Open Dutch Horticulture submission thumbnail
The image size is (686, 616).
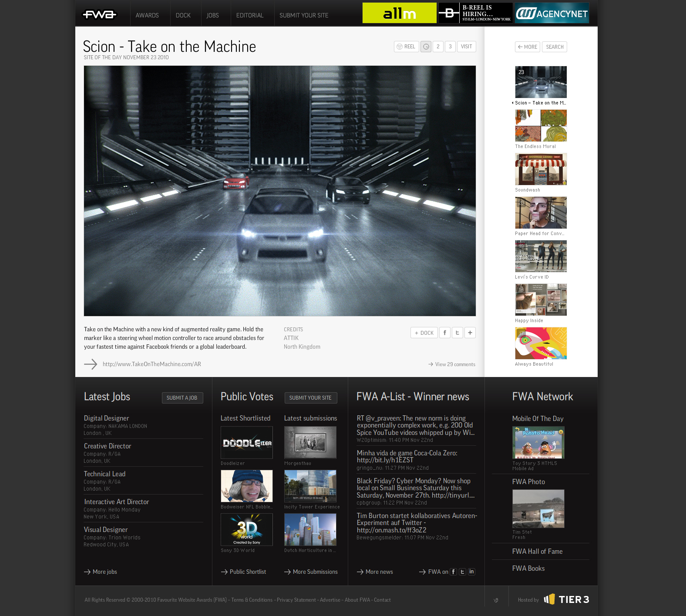(x=310, y=529)
